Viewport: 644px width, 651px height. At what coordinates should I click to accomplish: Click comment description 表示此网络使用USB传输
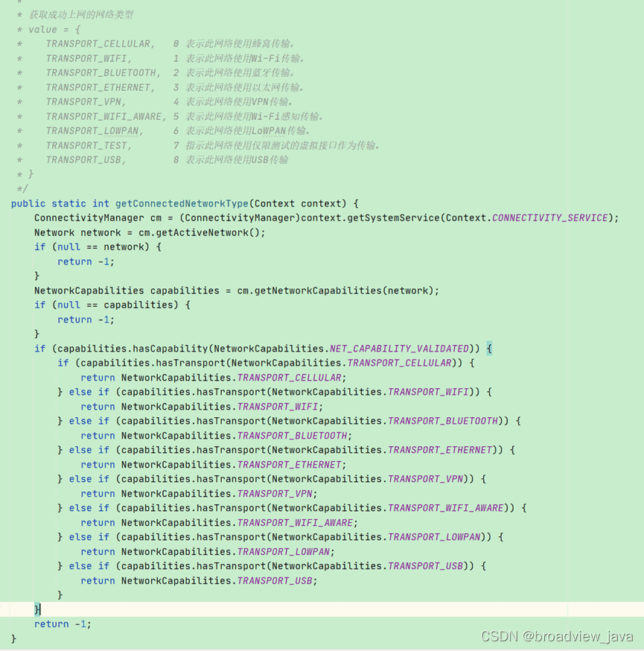point(237,160)
